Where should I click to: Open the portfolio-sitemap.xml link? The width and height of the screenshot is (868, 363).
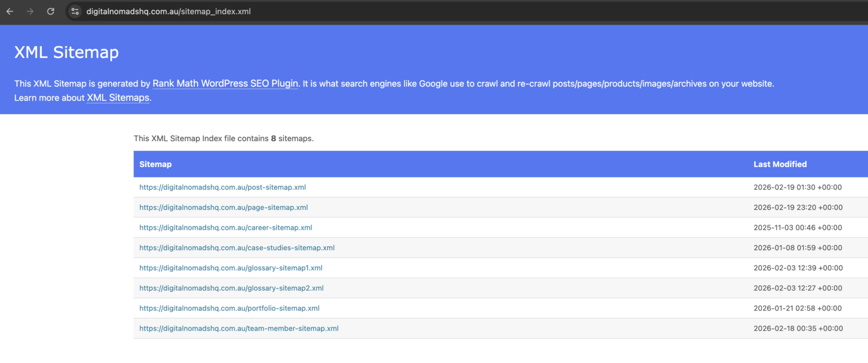click(229, 308)
